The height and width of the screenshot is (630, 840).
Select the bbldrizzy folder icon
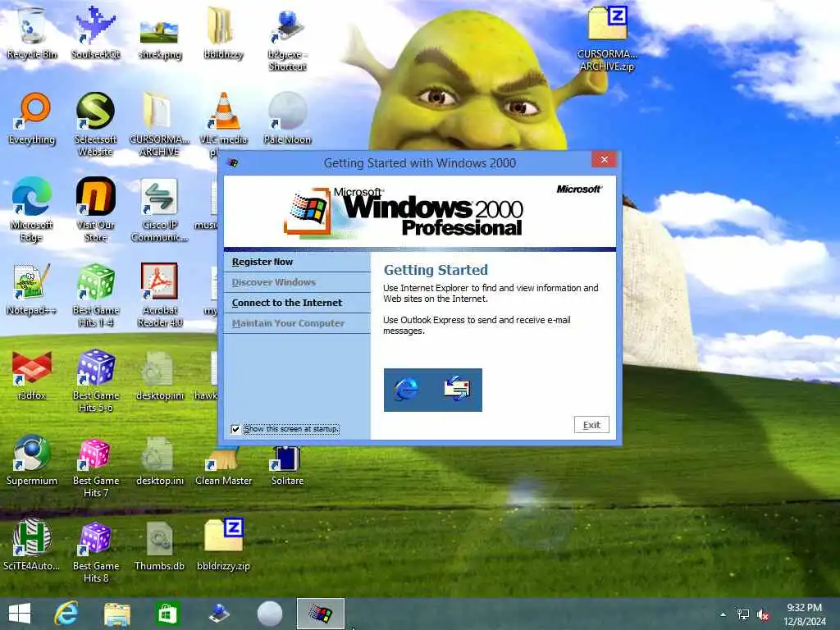(x=223, y=32)
